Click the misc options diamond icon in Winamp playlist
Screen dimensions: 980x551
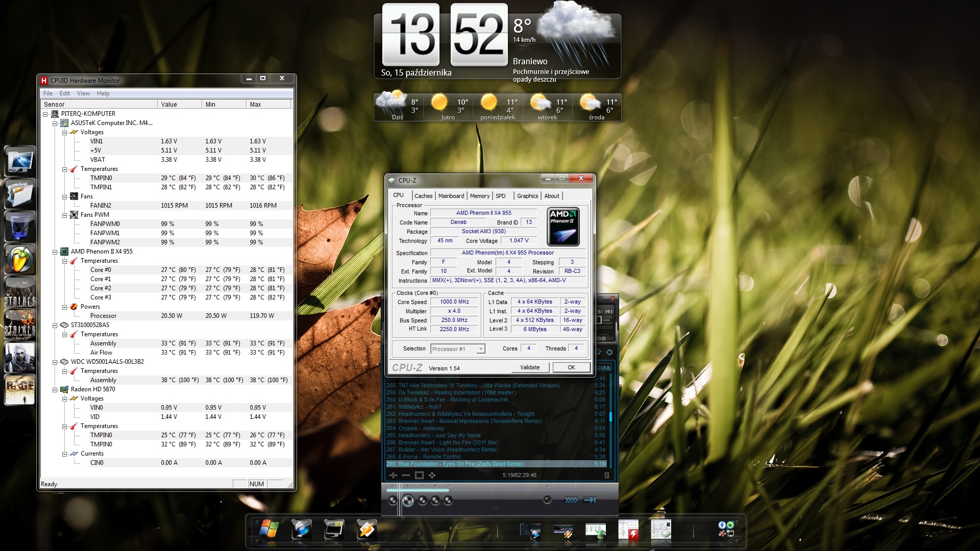(x=432, y=475)
